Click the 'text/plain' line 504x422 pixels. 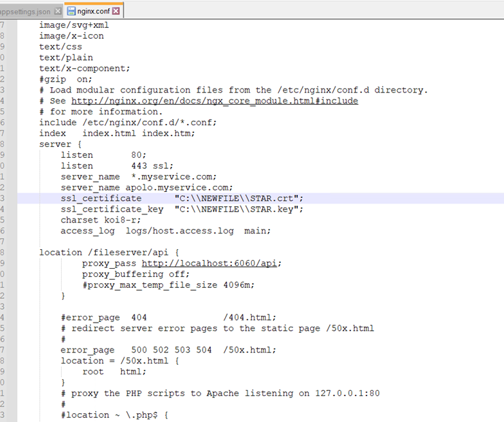coord(66,58)
